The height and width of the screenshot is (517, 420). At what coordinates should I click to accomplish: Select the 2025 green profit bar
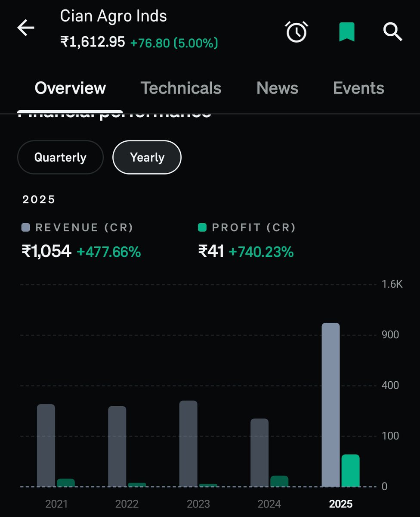(x=350, y=470)
